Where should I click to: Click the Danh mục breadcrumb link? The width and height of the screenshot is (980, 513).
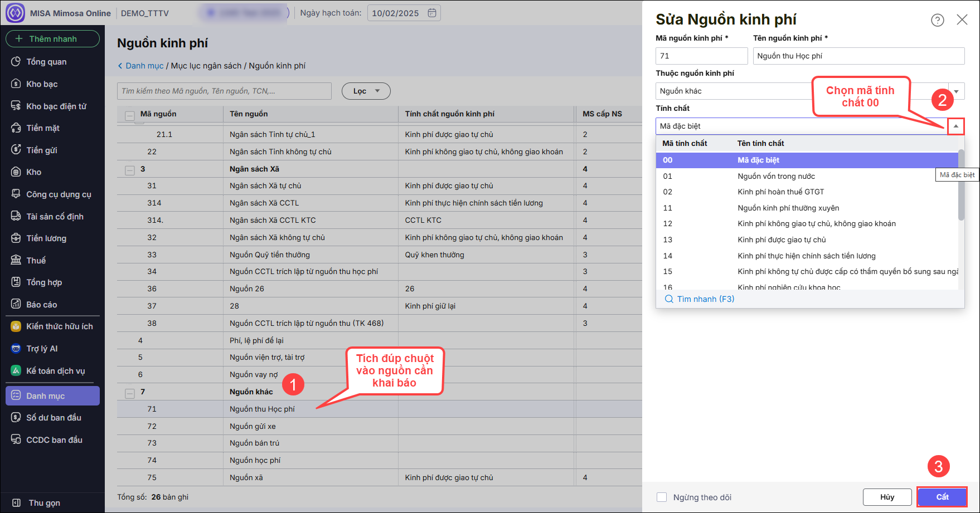click(144, 66)
